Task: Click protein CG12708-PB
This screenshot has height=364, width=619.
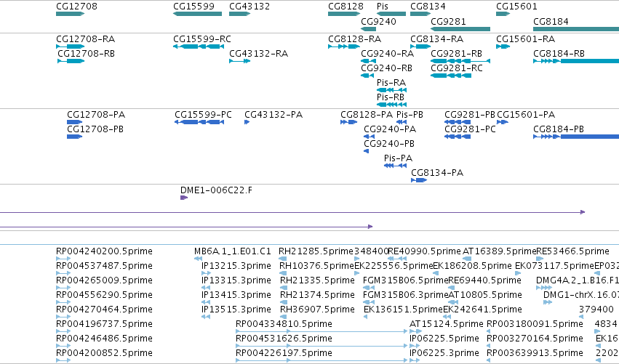Action: pos(75,137)
